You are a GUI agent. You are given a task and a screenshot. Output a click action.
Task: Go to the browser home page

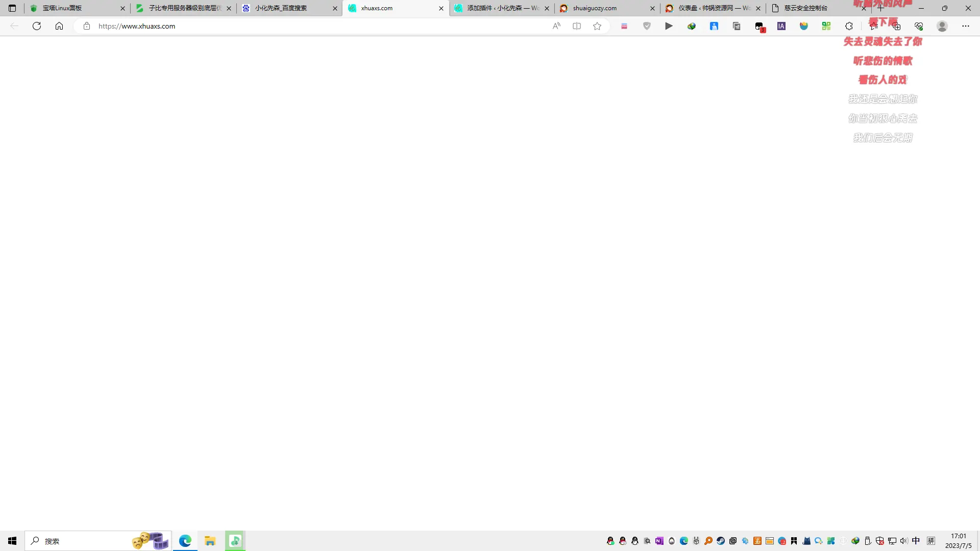coord(59,26)
